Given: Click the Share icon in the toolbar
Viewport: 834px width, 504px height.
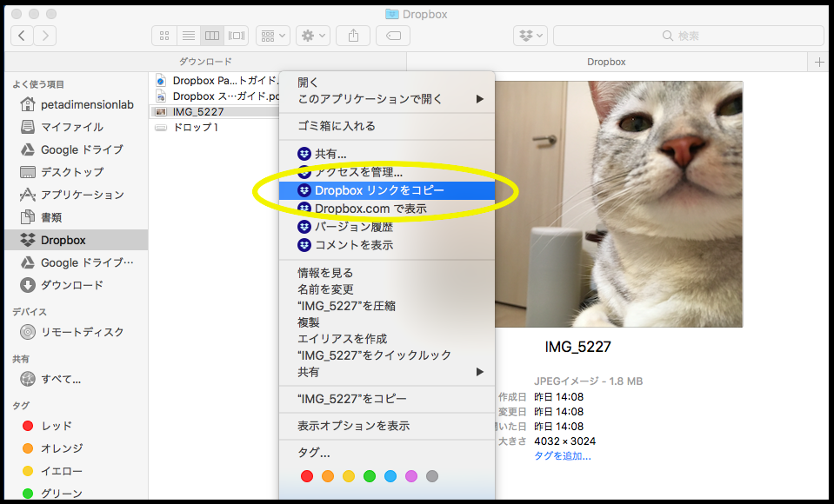Looking at the screenshot, I should click(x=352, y=36).
